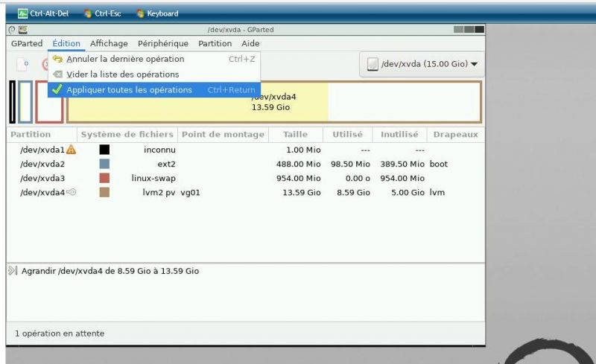Open the Périphérique menu

pos(162,43)
